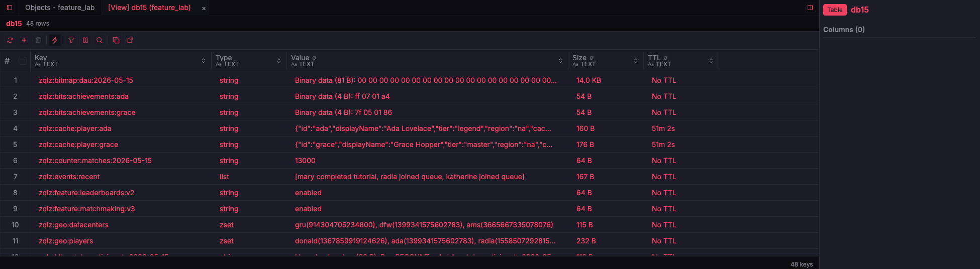Select key zqlz:cache:player:ada
The height and width of the screenshot is (269, 980).
[x=75, y=128]
